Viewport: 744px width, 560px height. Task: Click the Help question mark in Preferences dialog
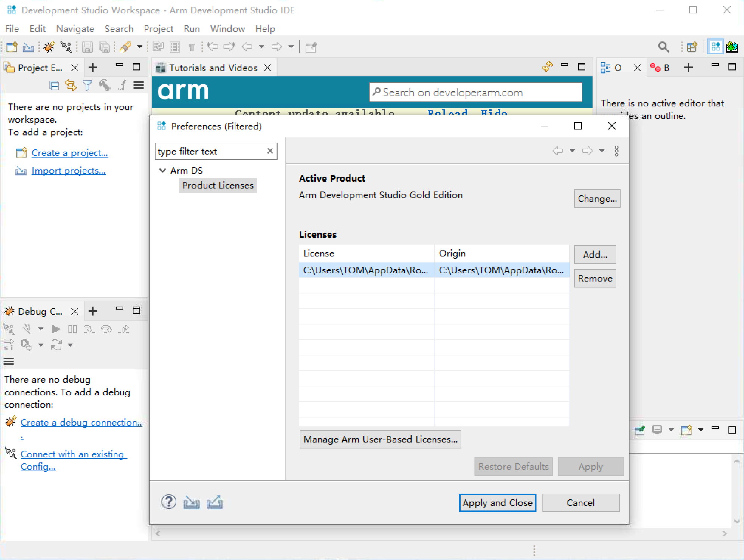point(169,502)
